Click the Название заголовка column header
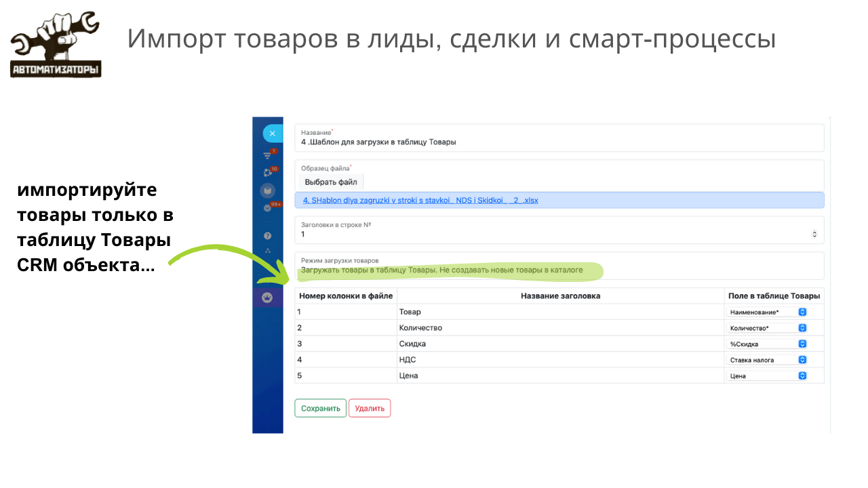The image size is (868, 488). [x=560, y=296]
